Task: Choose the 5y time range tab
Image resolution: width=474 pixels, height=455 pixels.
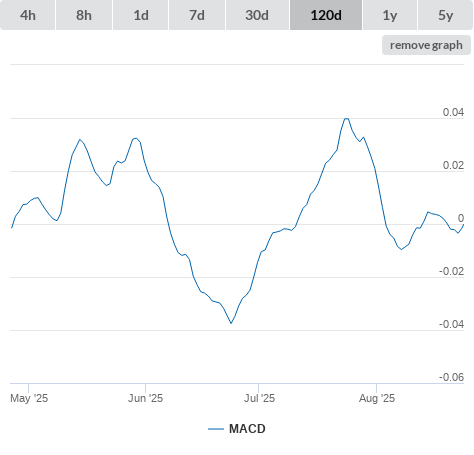Action: (445, 15)
